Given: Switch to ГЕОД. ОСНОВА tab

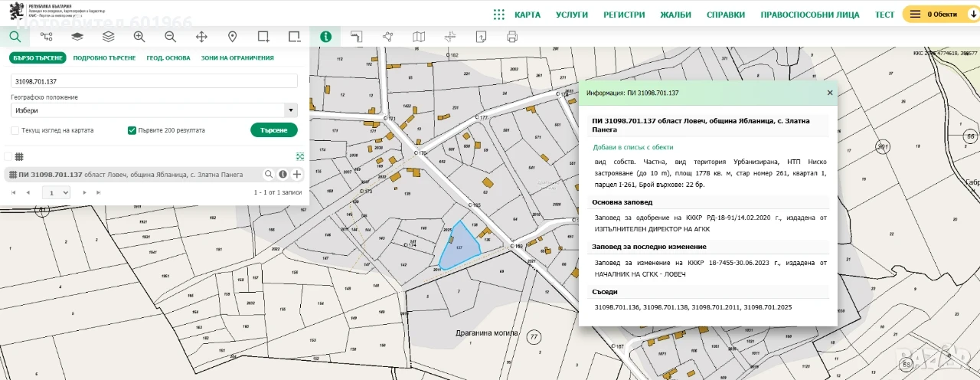Looking at the screenshot, I should tap(168, 57).
